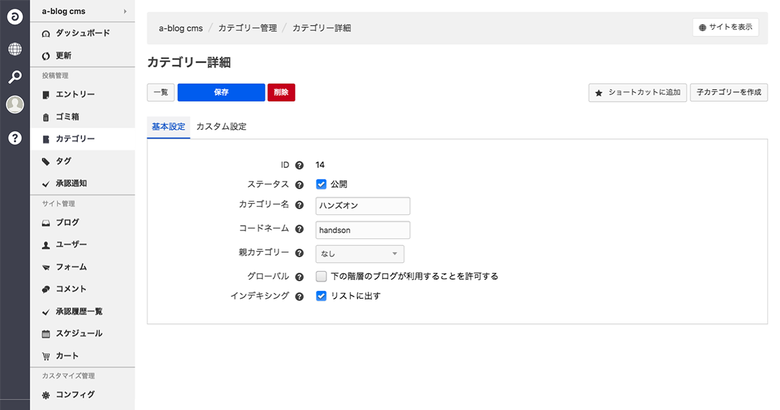Open the search magnifier icon
Screen dimensions: 780x410
(x=15, y=77)
